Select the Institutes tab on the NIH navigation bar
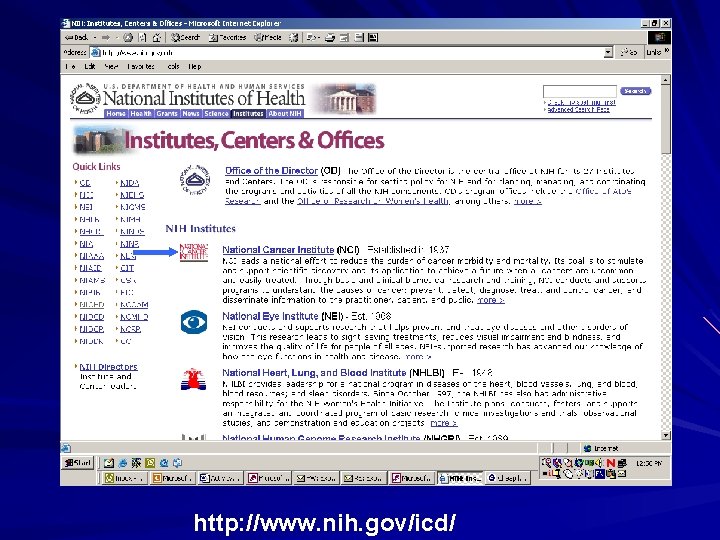The height and width of the screenshot is (540, 720). click(248, 113)
